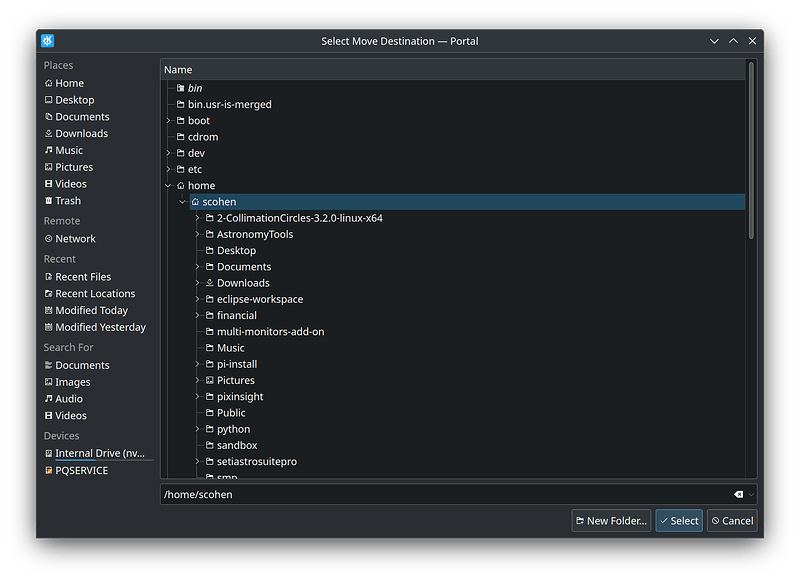Viewport: 800px width, 580px height.
Task: Click the vertical scrollbar in folder tree
Action: pyautogui.click(x=752, y=150)
